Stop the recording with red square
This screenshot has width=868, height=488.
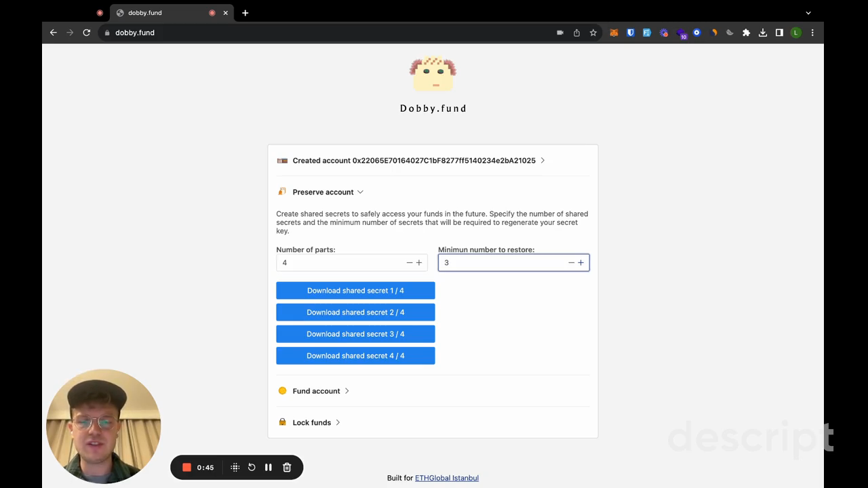(x=186, y=467)
